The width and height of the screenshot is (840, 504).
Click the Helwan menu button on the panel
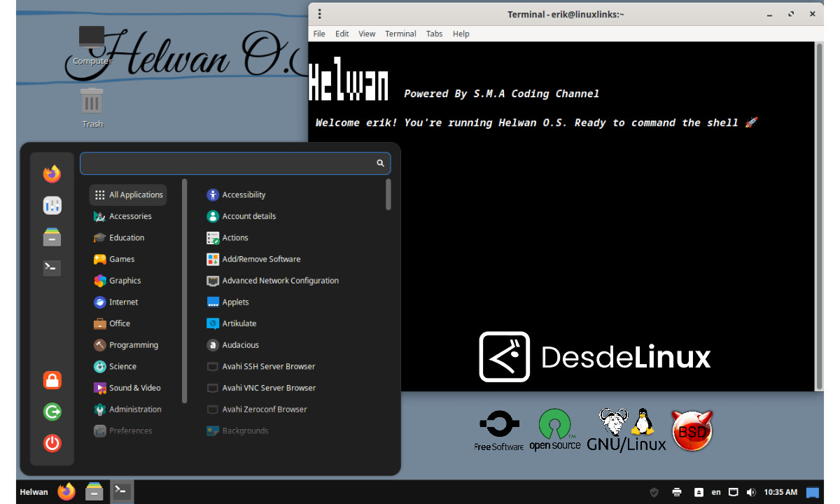point(34,491)
